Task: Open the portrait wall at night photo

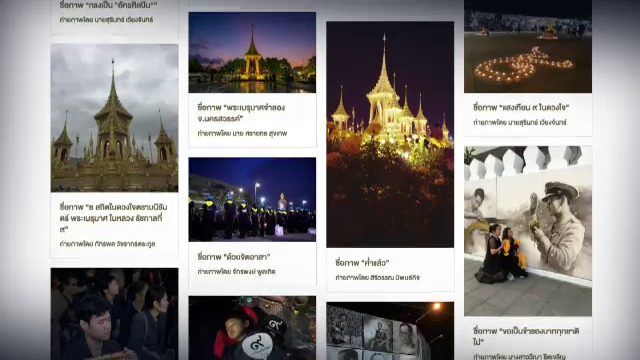Action: pos(390,331)
